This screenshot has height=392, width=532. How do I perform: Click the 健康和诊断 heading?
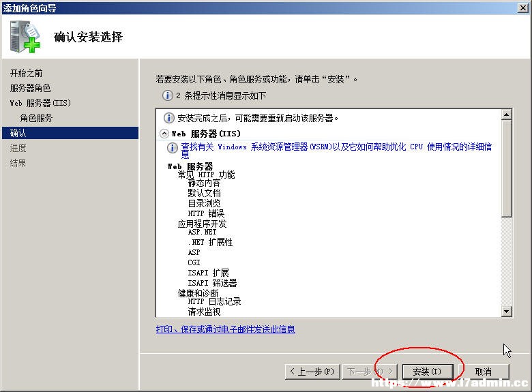[198, 293]
